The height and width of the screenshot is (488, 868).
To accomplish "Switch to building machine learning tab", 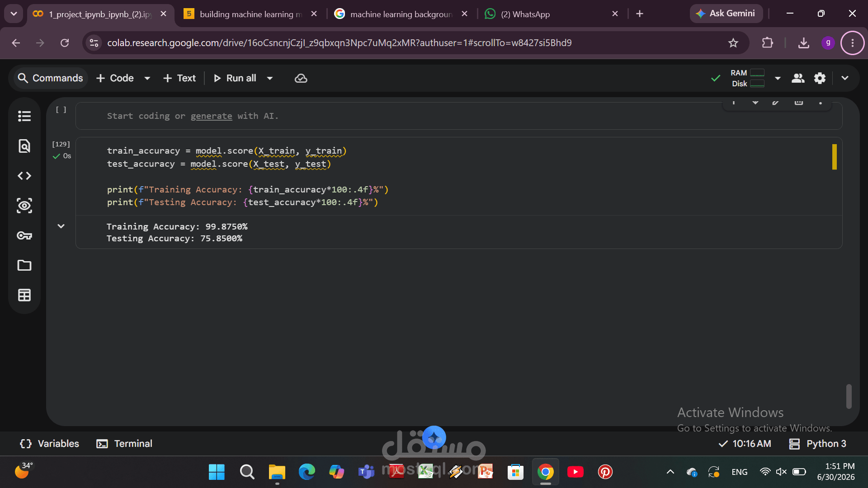I will click(x=251, y=14).
